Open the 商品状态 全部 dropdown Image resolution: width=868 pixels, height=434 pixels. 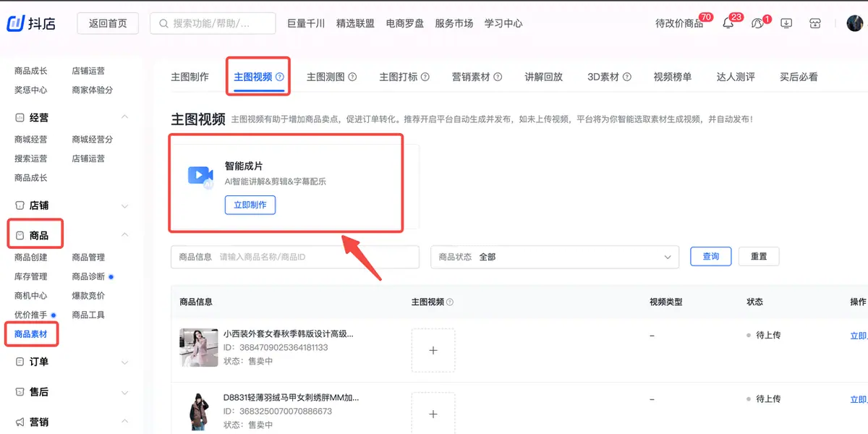click(555, 257)
